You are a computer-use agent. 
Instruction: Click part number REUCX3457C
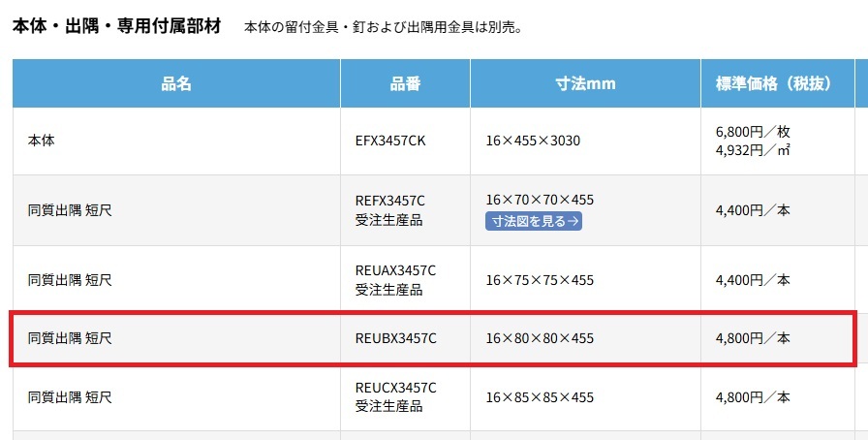(x=395, y=388)
